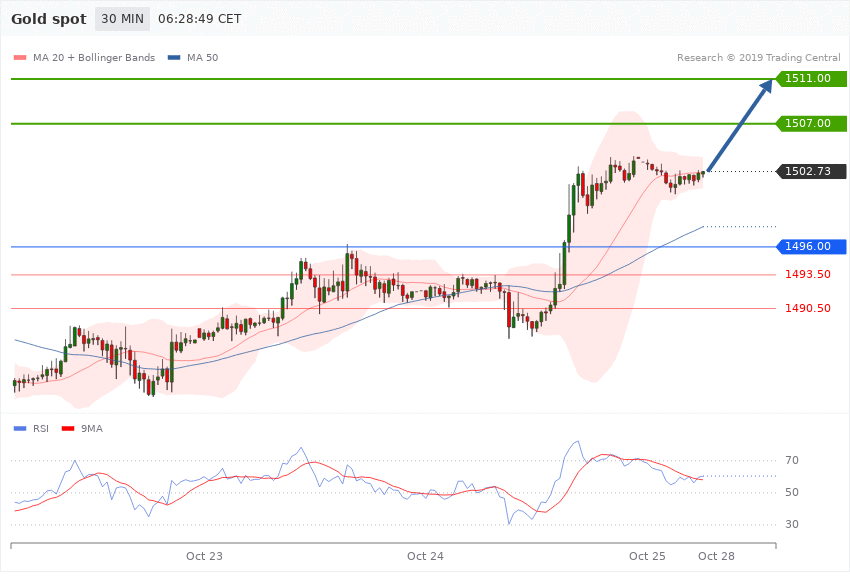Click the Oct 23 date axis label
Viewport: 850px width, 576px height.
coord(204,556)
